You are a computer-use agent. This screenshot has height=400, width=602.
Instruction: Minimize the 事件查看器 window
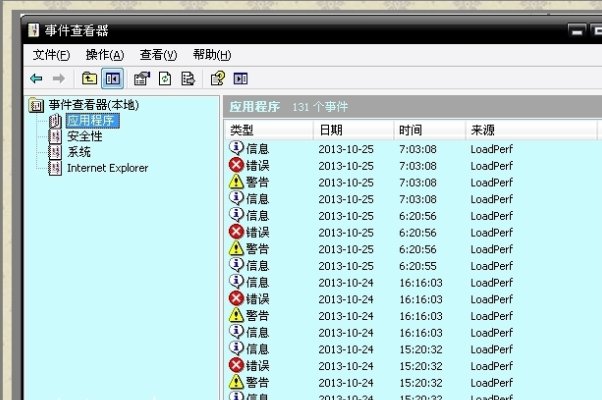(577, 31)
